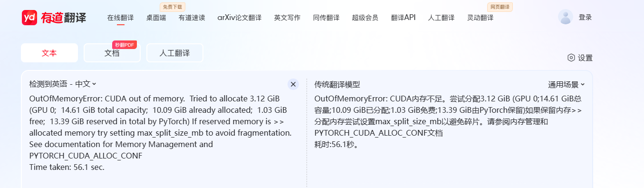Open 超级会员 membership page
This screenshot has height=188, width=644.
point(365,18)
